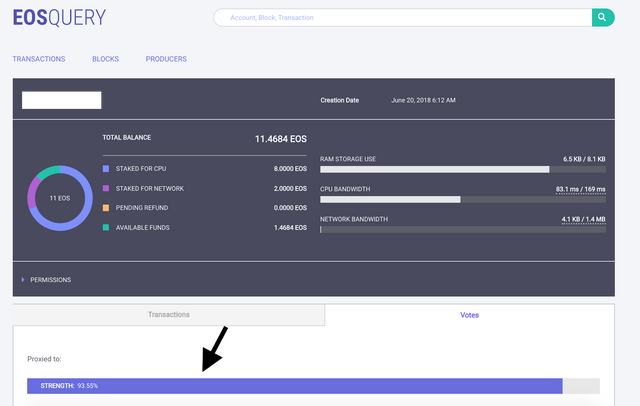This screenshot has height=406, width=640.
Task: Focus the Account, Block, Transaction search field
Action: pyautogui.click(x=403, y=18)
